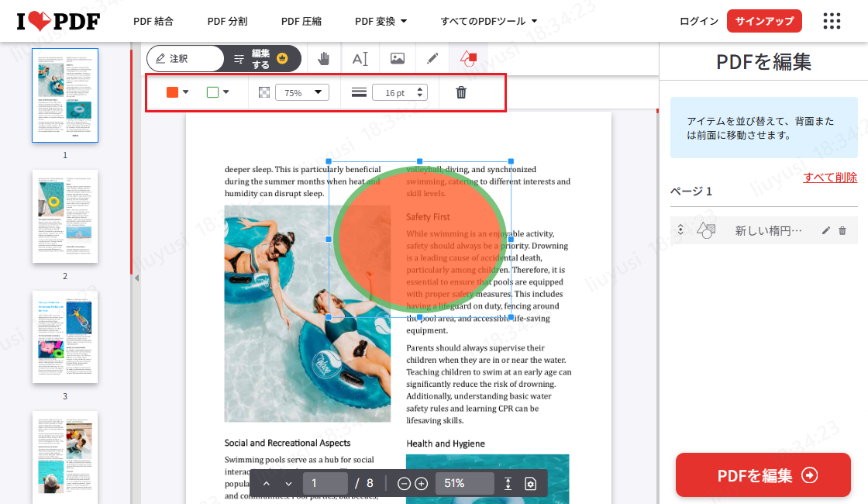
Task: Select the shapes tool
Action: 468,58
